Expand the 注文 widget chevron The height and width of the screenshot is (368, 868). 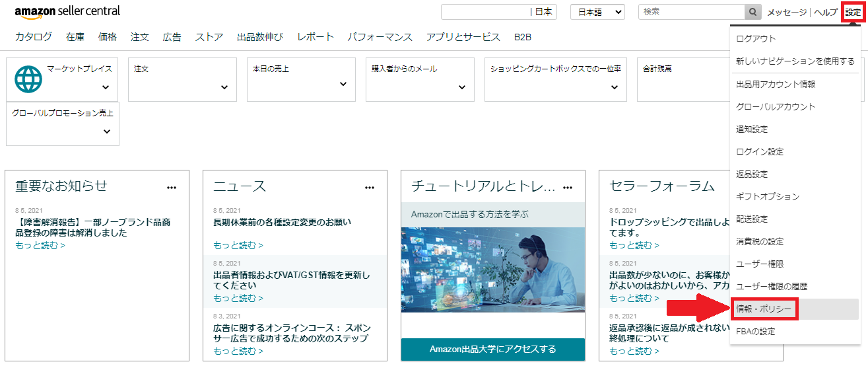224,87
